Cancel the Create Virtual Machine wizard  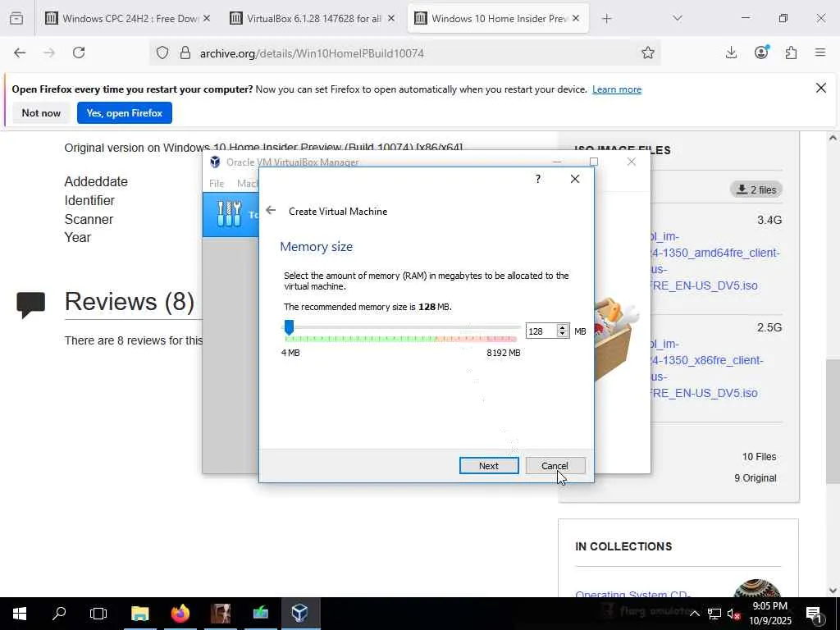click(x=555, y=466)
